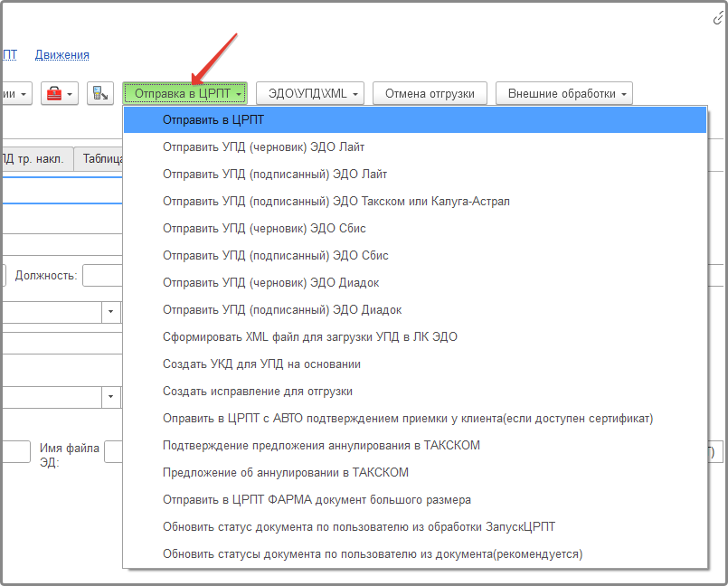This screenshot has height=586, width=728.
Task: Click the barcode scanner terminal icon
Action: tap(100, 94)
